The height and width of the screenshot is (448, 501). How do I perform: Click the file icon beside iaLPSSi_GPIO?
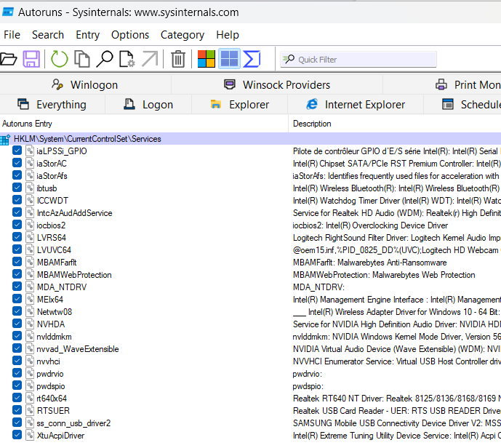[30, 151]
